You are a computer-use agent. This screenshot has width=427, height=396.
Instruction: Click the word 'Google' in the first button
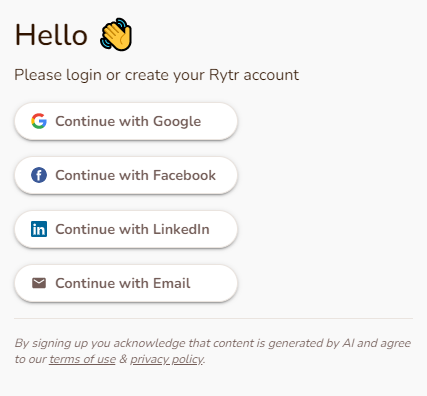coord(177,122)
